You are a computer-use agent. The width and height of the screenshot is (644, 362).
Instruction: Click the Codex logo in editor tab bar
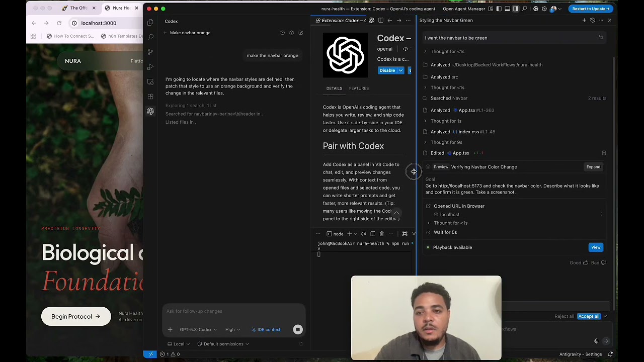(371, 21)
